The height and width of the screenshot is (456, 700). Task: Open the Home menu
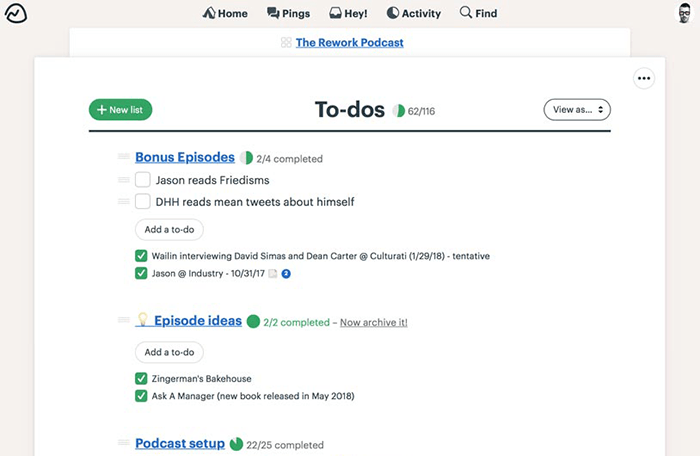click(x=225, y=14)
